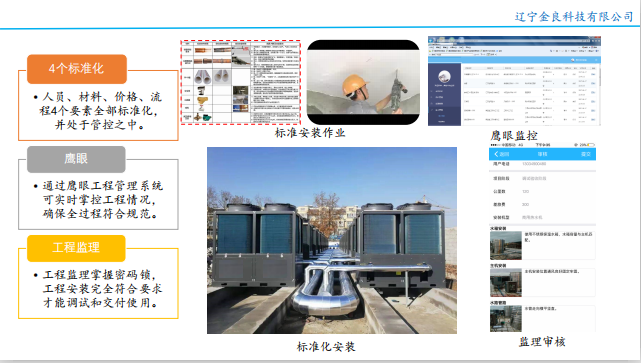Select the highlighted sidebar menu item in 鹰眼 screenshot
The width and height of the screenshot is (641, 363).
point(444,110)
